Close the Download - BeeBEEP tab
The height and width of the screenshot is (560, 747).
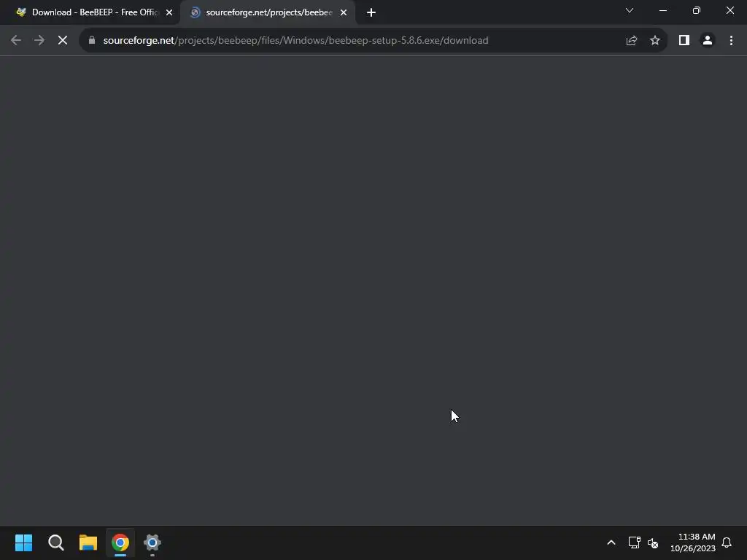pos(169,12)
